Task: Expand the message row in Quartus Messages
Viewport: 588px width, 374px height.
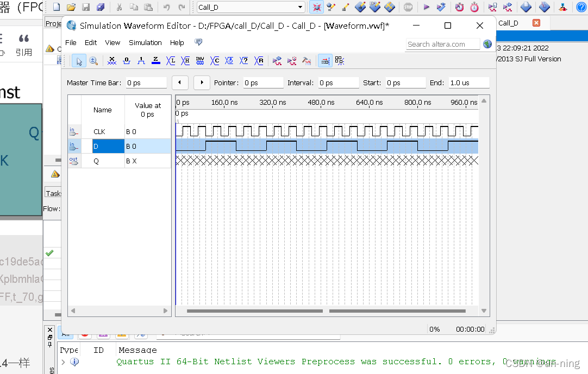Action: pyautogui.click(x=63, y=362)
